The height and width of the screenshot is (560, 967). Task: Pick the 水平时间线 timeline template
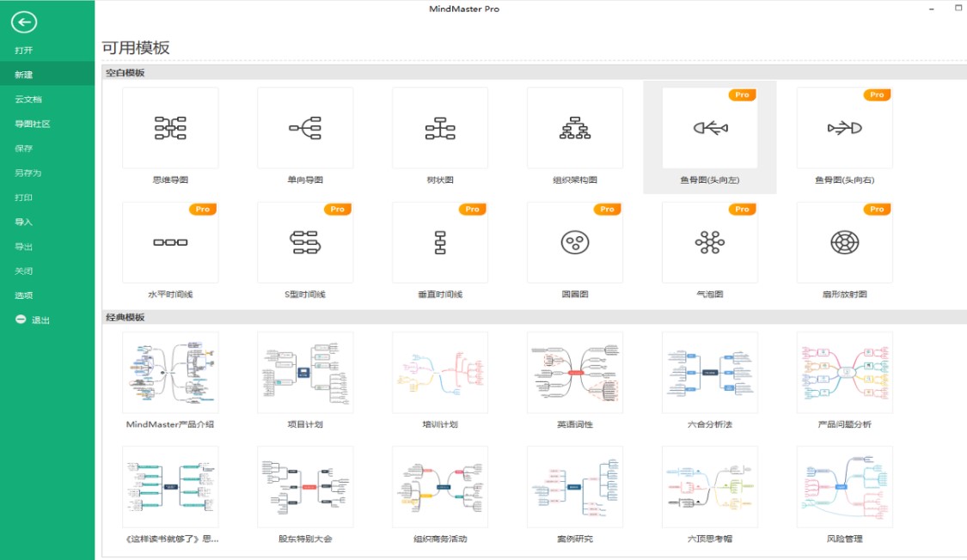point(170,242)
